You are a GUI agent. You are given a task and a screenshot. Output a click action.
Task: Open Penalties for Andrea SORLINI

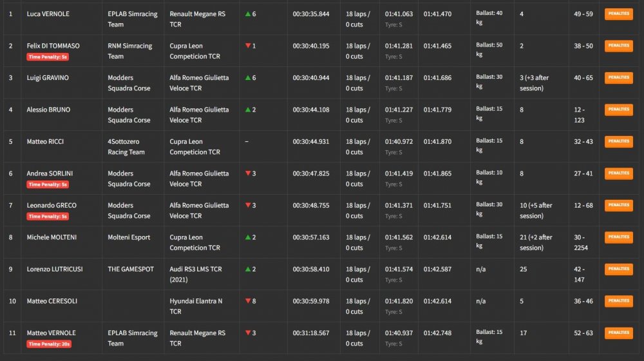pyautogui.click(x=618, y=173)
